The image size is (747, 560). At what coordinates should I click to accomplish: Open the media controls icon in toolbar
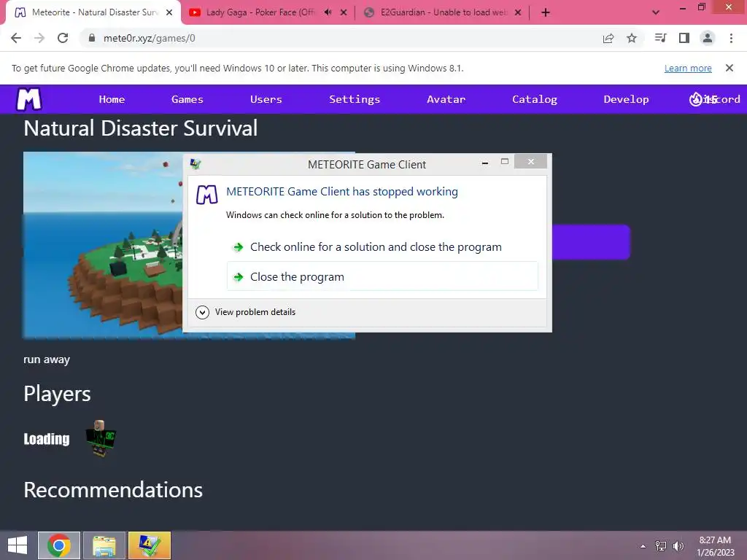(x=660, y=38)
